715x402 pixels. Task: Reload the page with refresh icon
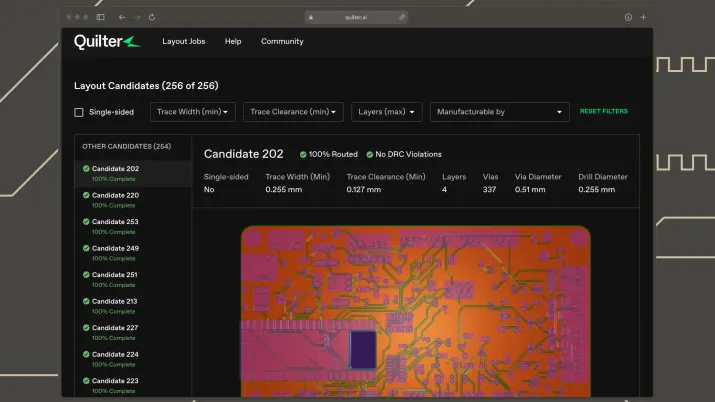pos(152,17)
